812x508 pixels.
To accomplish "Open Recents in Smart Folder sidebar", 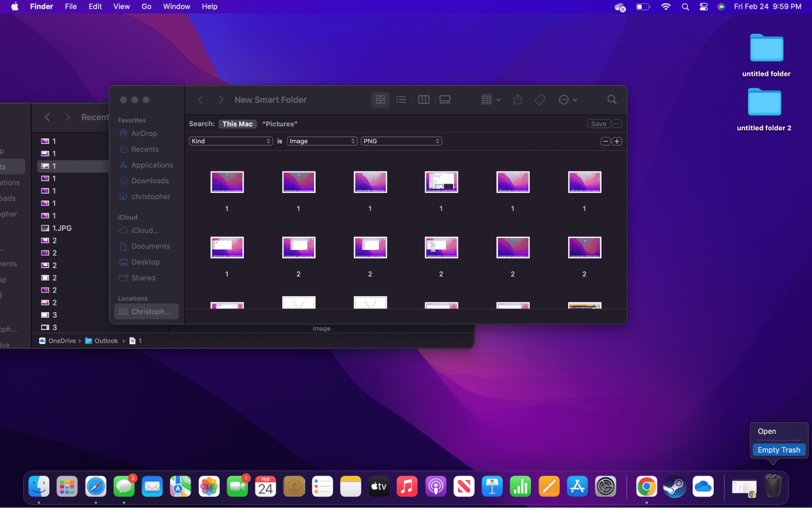I will coord(145,149).
